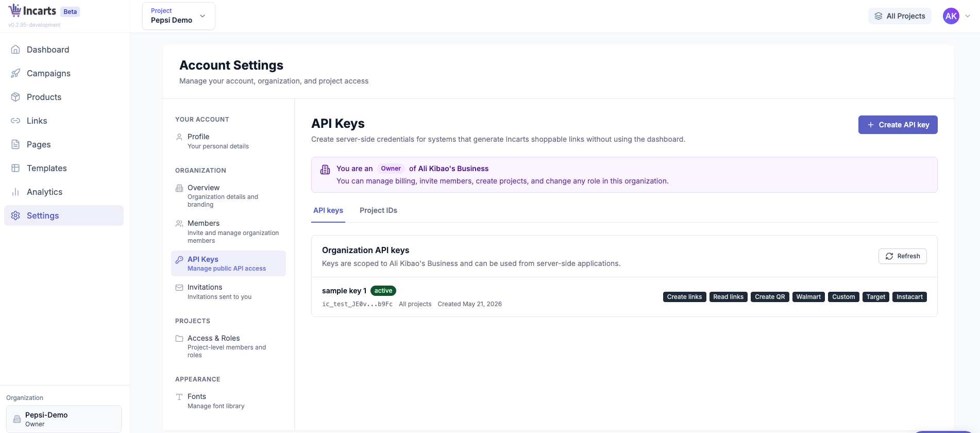Click the AK user avatar
The height and width of the screenshot is (433, 980).
pos(951,16)
